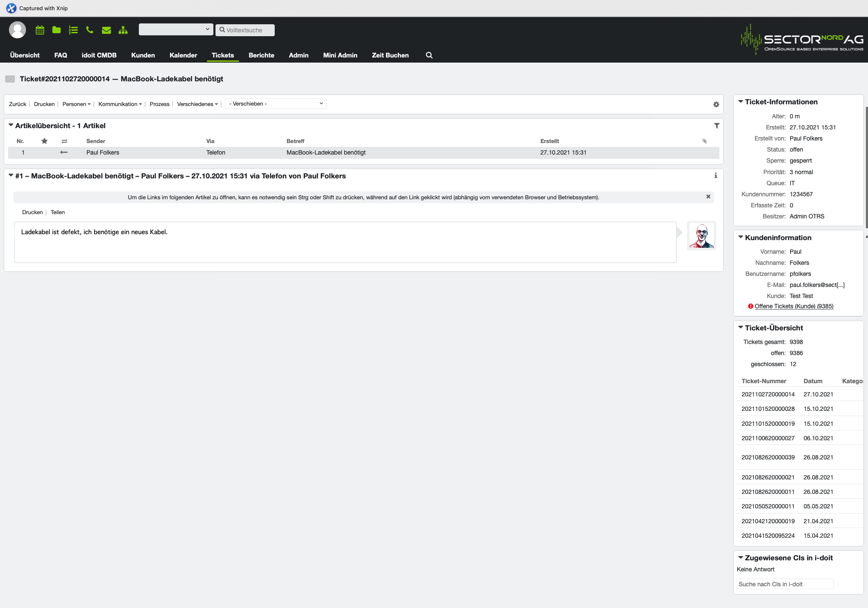The image size is (868, 608).
Task: Click the direction arrows column header
Action: 64,141
